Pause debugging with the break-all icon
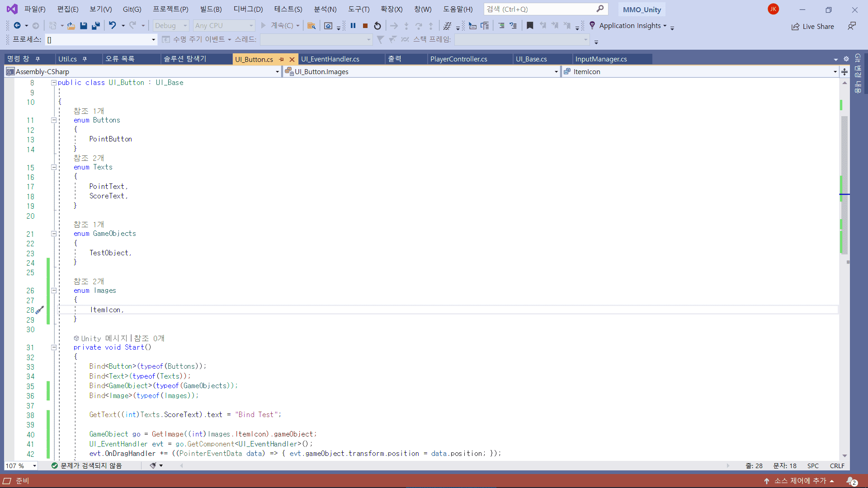This screenshot has height=488, width=868. point(353,26)
